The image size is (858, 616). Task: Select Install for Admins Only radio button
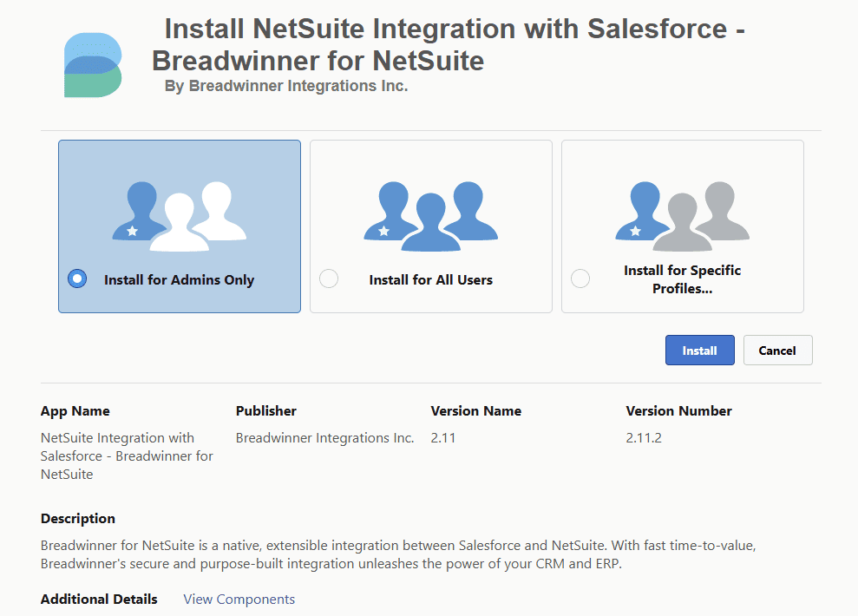tap(77, 279)
